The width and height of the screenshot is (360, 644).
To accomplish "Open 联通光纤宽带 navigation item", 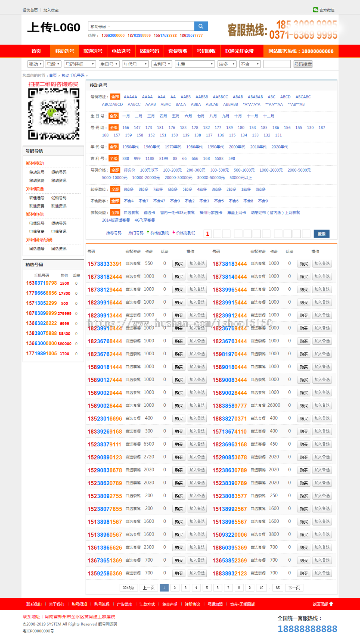I will point(240,51).
